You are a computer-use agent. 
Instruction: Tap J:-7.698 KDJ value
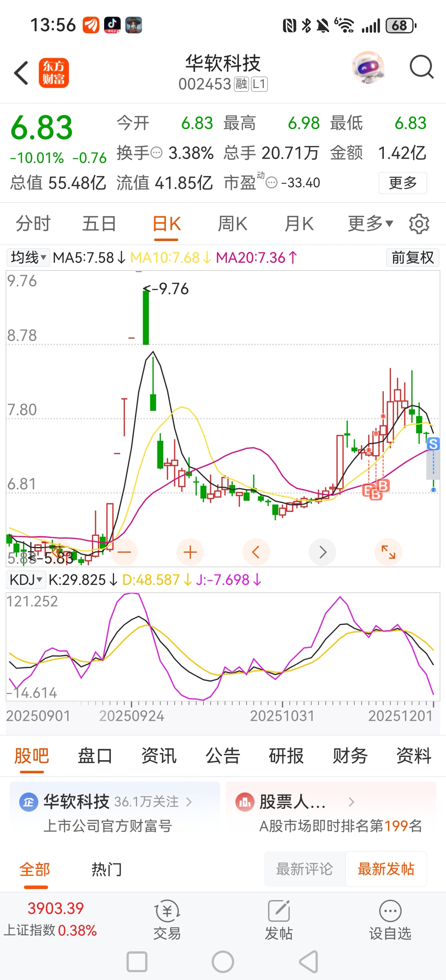229,580
